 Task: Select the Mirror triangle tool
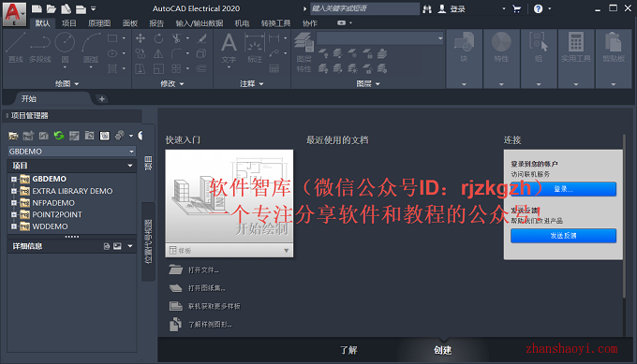158,53
